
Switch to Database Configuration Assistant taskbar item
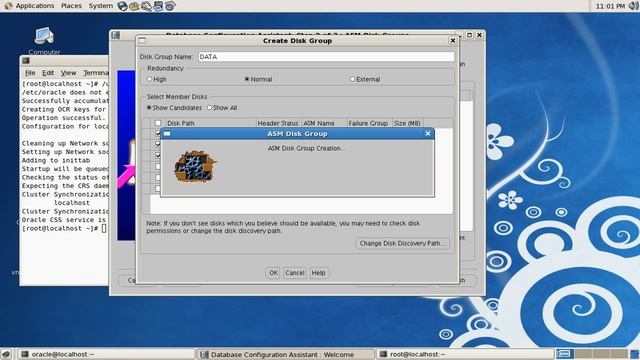point(286,354)
